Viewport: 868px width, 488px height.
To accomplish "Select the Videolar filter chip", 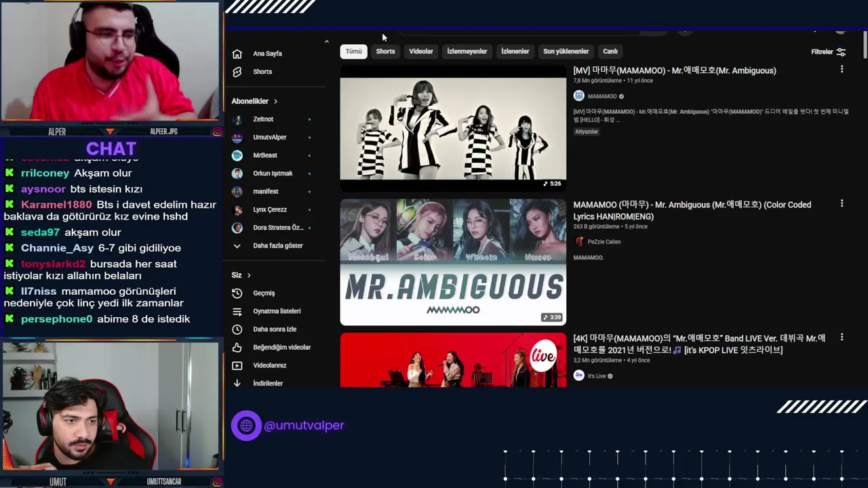I will coord(421,52).
